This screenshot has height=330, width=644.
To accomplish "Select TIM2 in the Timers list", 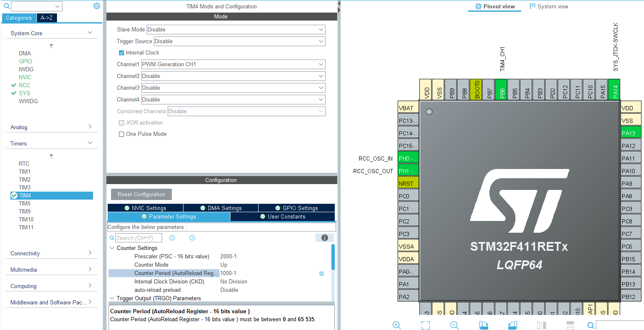I will (25, 179).
